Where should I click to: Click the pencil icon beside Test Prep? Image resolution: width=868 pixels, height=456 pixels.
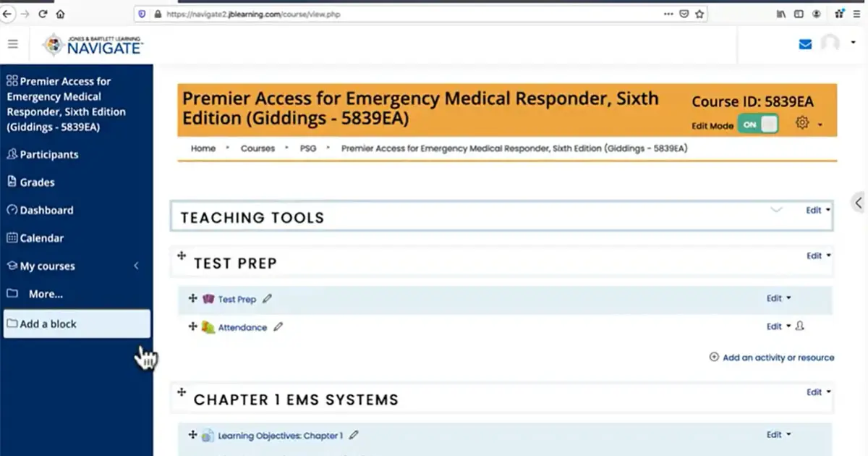[x=268, y=298]
